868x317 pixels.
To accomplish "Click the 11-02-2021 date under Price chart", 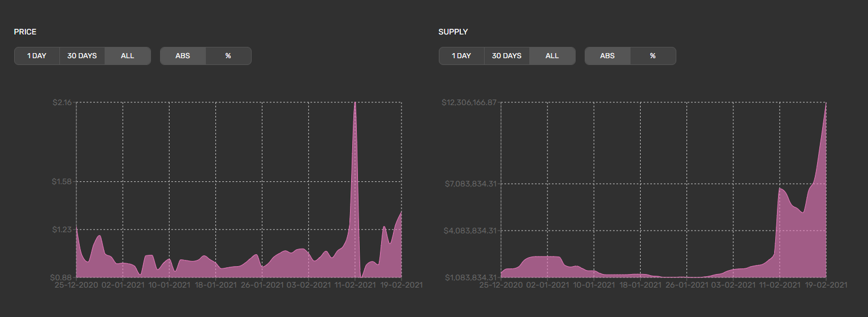I will tap(355, 285).
